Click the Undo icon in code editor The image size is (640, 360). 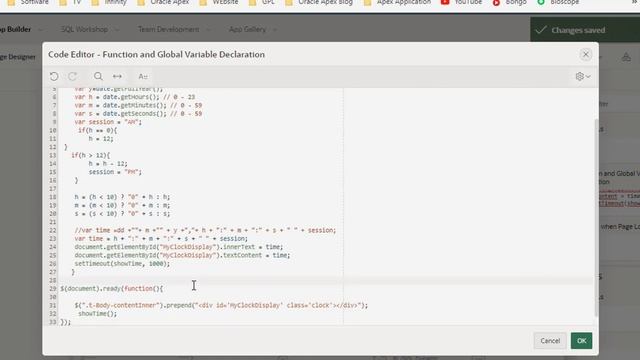(54, 76)
